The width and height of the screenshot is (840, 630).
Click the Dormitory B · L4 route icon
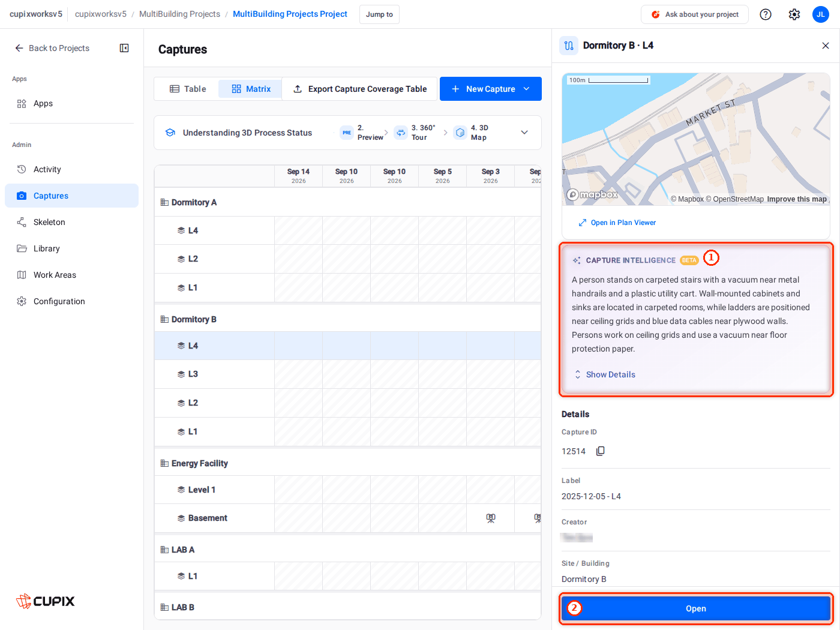point(569,46)
